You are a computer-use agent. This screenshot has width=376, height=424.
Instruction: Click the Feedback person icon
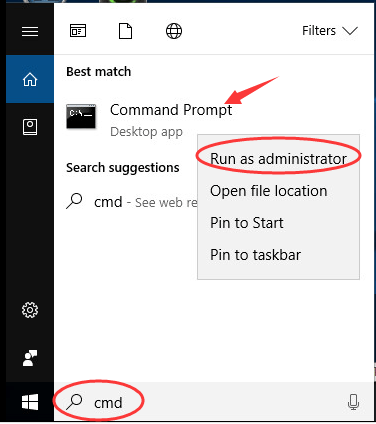tap(30, 358)
